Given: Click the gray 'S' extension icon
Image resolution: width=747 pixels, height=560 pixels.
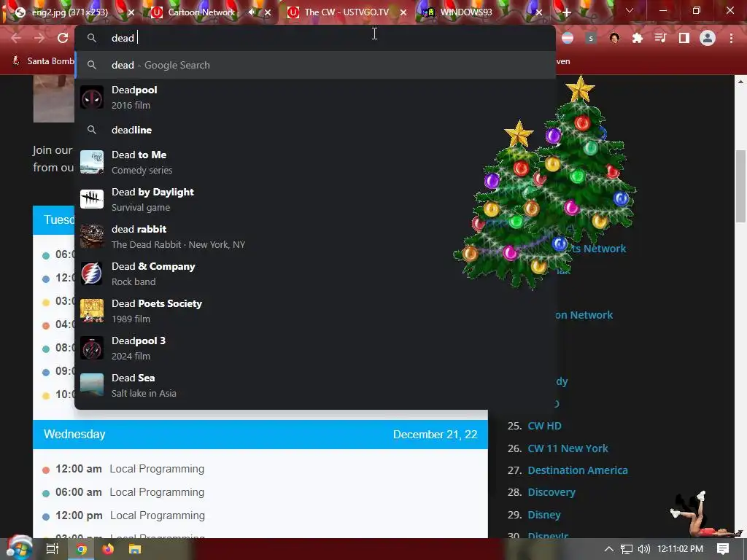Looking at the screenshot, I should [591, 38].
